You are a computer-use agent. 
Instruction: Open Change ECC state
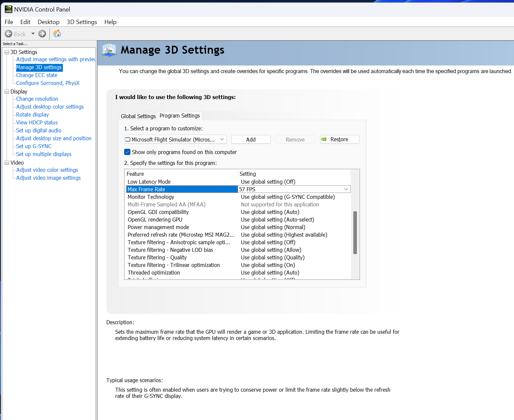[37, 75]
